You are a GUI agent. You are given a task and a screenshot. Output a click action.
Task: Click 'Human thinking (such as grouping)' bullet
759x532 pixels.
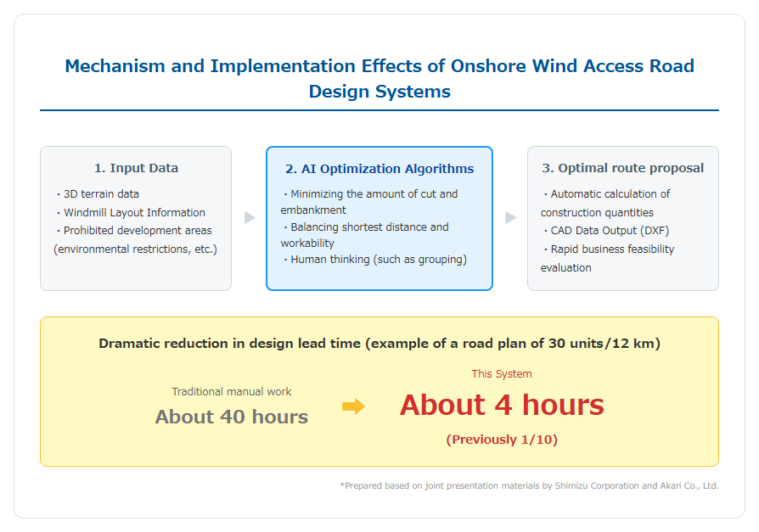pyautogui.click(x=375, y=260)
